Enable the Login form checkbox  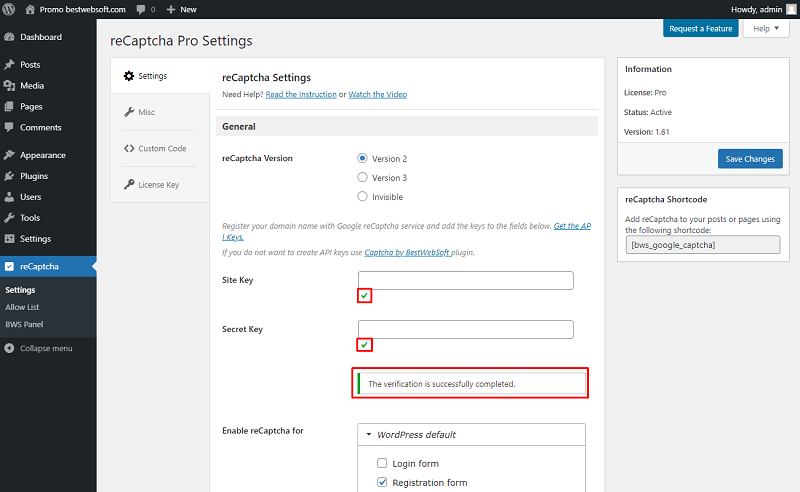tap(382, 463)
